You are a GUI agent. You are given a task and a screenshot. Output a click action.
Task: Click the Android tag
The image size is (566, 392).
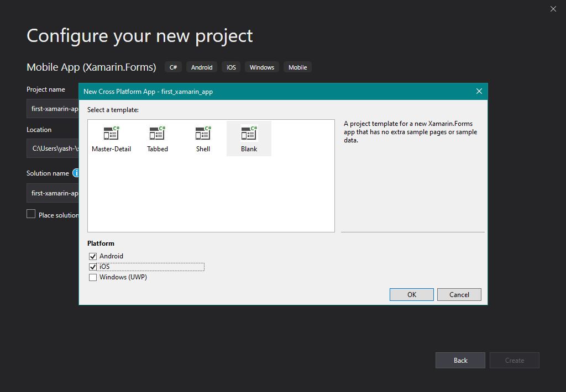coord(202,67)
